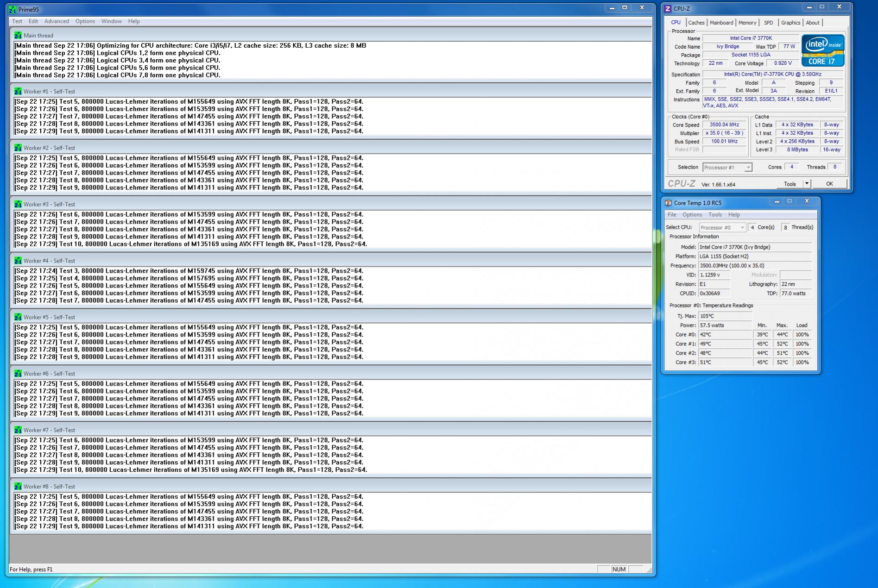The image size is (878, 588).
Task: Click the Tools button in CPU-Z
Action: pos(790,184)
